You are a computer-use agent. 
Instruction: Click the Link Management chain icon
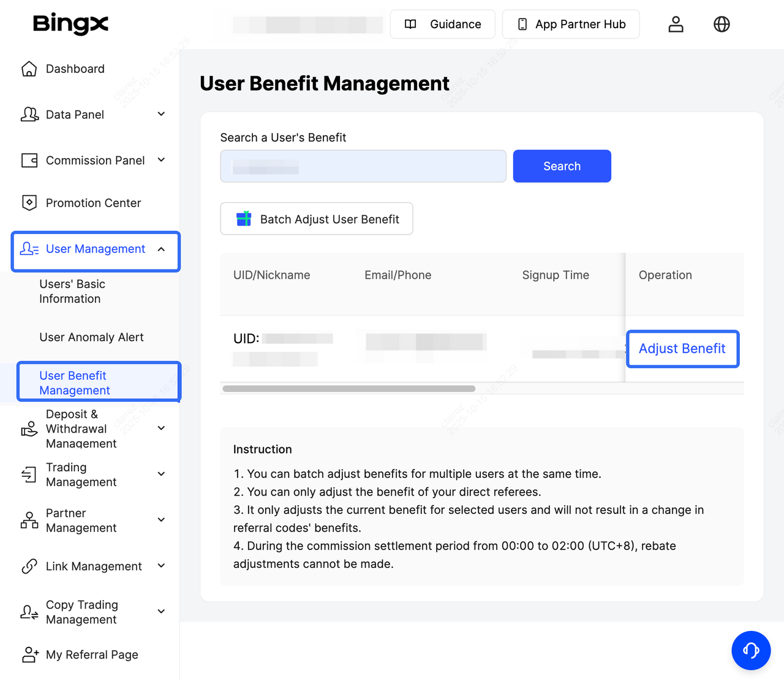coord(29,566)
